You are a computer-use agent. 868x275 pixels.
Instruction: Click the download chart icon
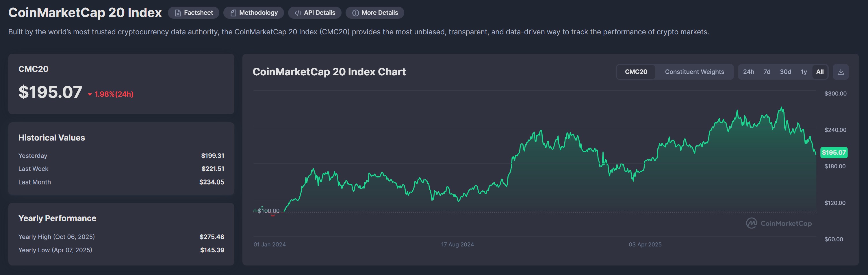click(840, 72)
